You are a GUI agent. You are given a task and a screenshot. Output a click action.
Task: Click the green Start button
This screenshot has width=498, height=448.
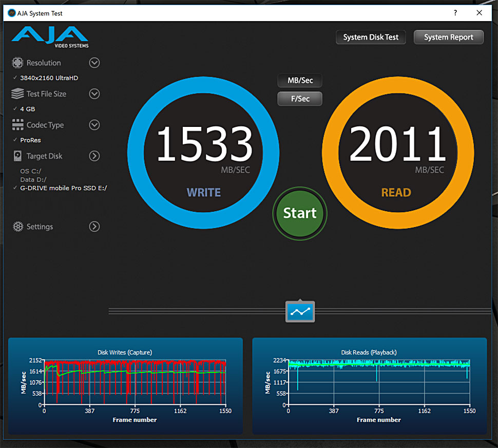point(300,213)
